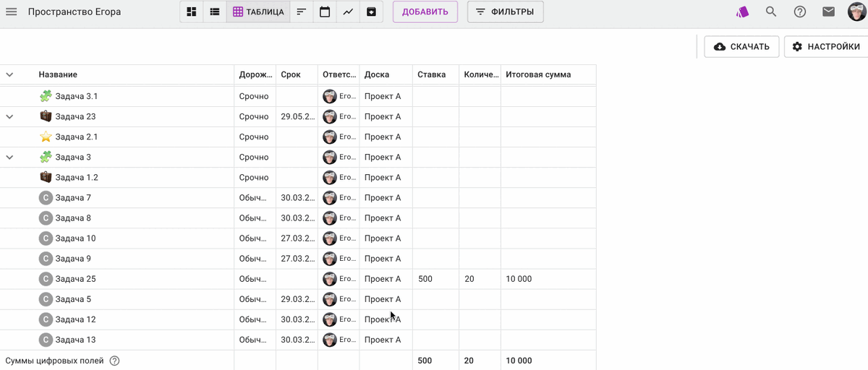Collapse all rows via header chevron
This screenshot has width=868, height=370.
coord(9,74)
